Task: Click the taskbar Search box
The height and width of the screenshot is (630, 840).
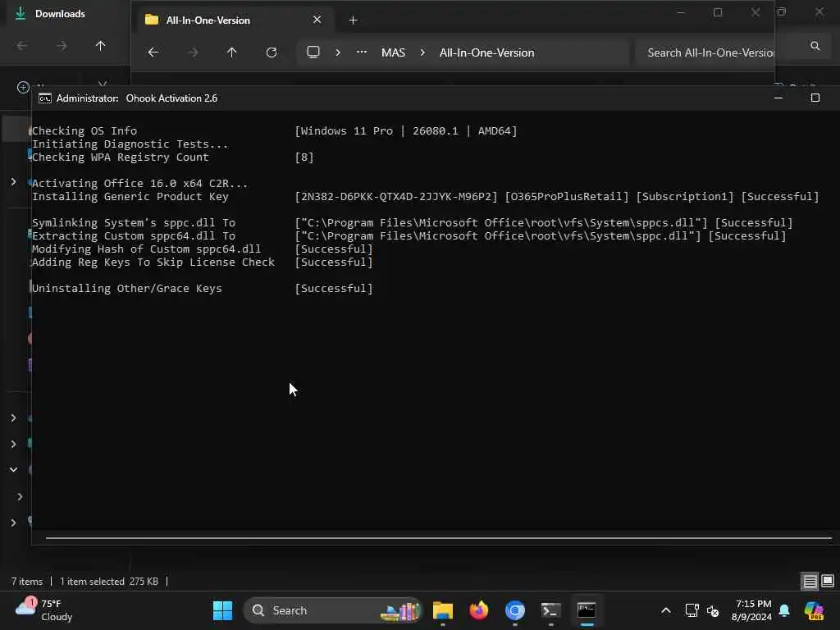Action: point(332,610)
